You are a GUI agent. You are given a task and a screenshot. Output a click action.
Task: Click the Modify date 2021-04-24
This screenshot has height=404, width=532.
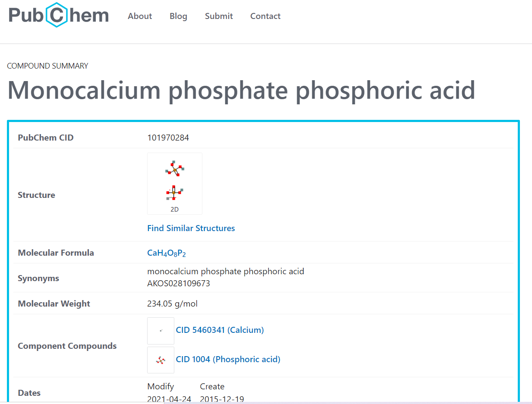[169, 399]
